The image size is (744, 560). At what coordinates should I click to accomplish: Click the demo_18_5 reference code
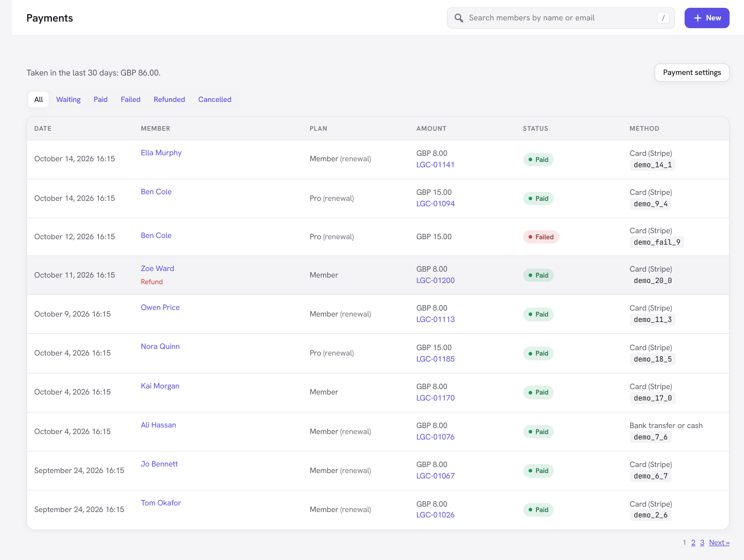(652, 359)
